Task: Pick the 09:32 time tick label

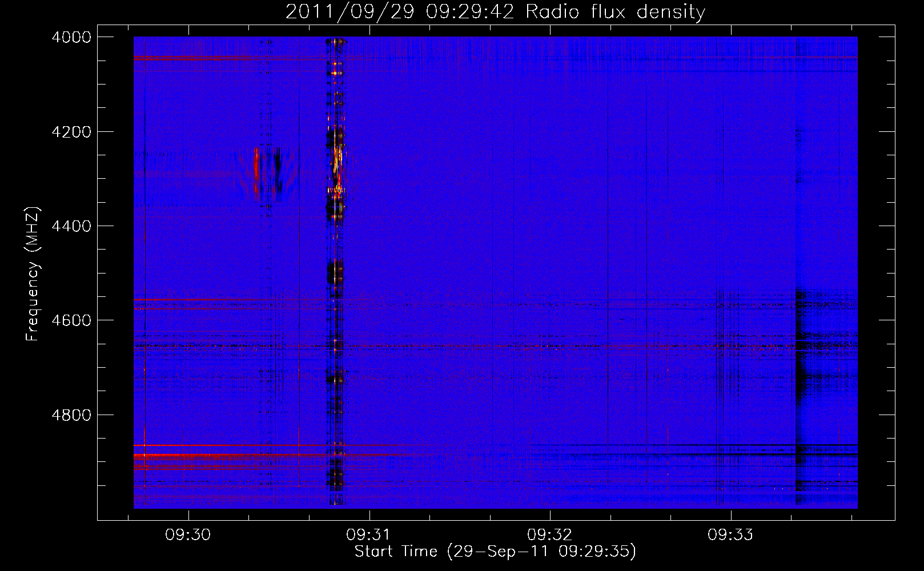Action: tap(549, 535)
